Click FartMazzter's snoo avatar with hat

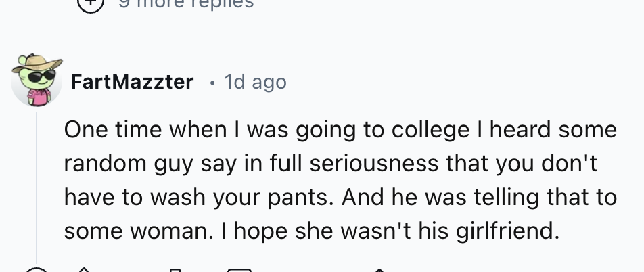coord(37,81)
